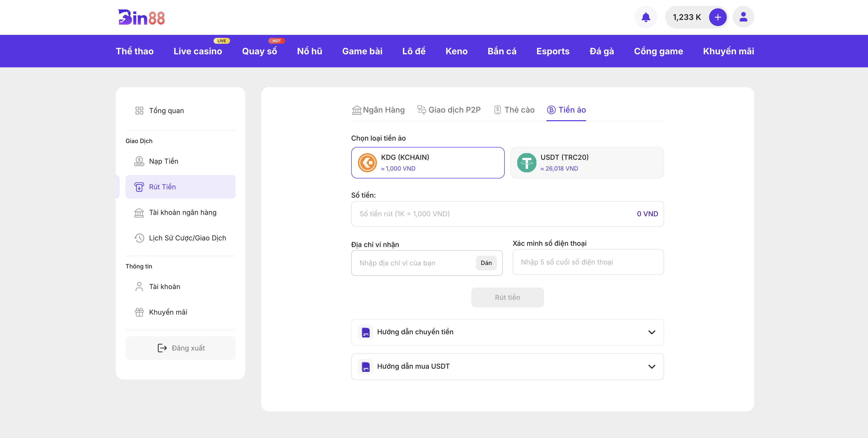Image resolution: width=868 pixels, height=438 pixels.
Task: Click the Đăng xuất button label
Action: click(188, 348)
